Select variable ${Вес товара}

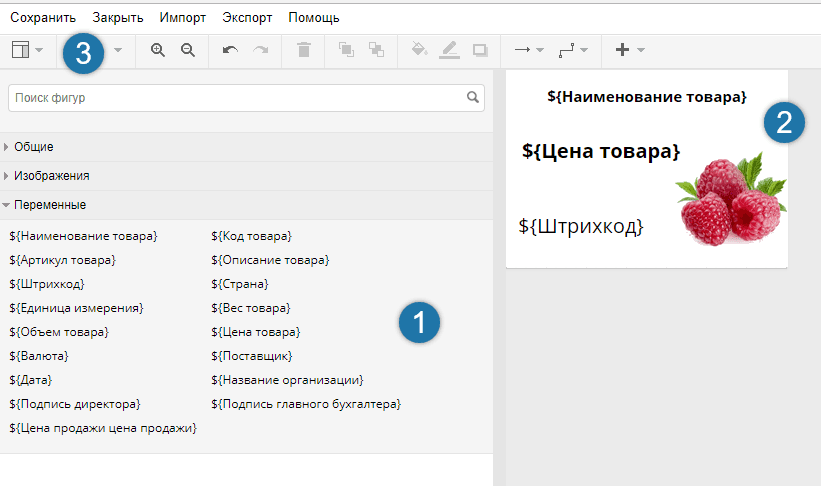[251, 308]
